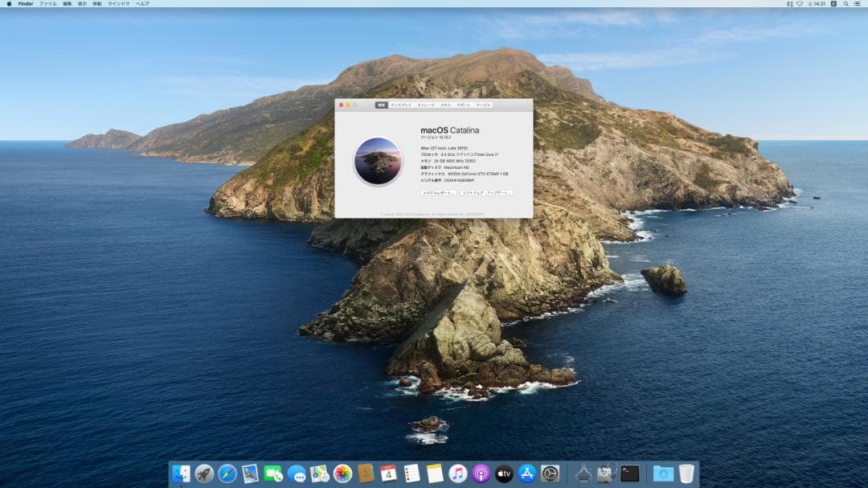868x488 pixels.
Task: Open the ストレージ tab
Action: coord(427,105)
